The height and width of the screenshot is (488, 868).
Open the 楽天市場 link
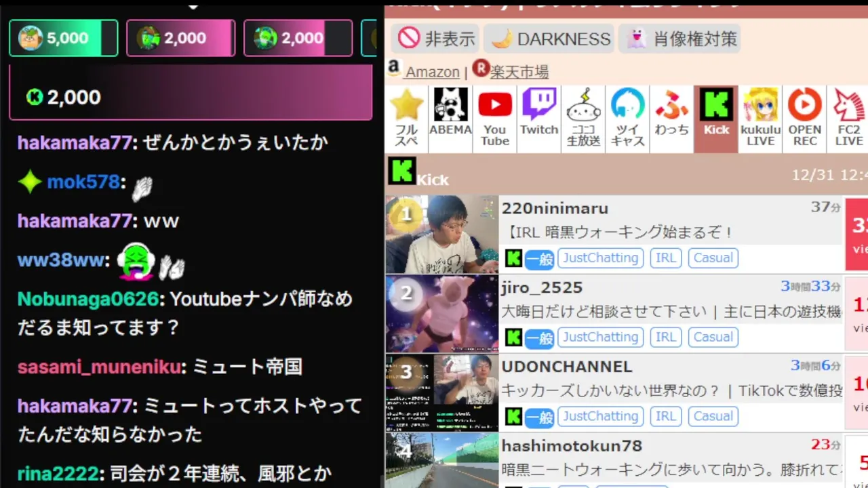519,72
